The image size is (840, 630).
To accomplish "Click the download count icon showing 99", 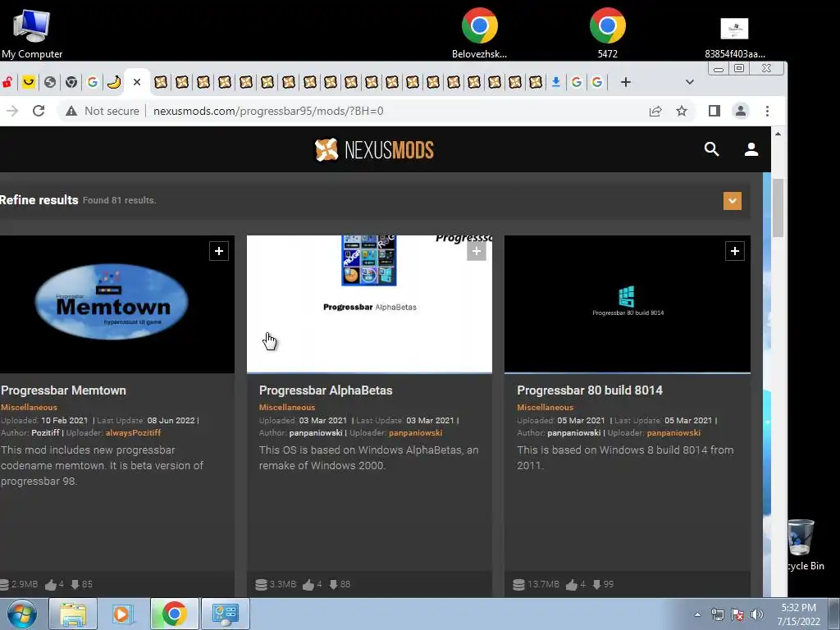I will pos(596,584).
